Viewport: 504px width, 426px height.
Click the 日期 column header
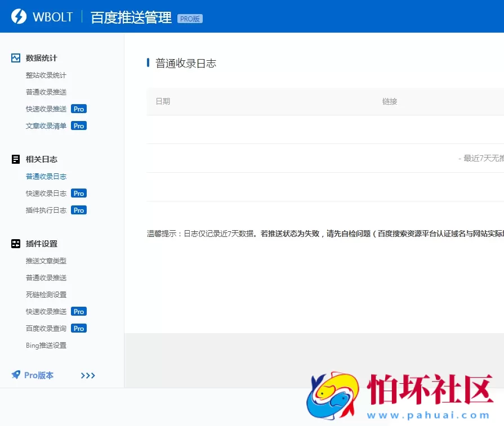click(x=162, y=101)
